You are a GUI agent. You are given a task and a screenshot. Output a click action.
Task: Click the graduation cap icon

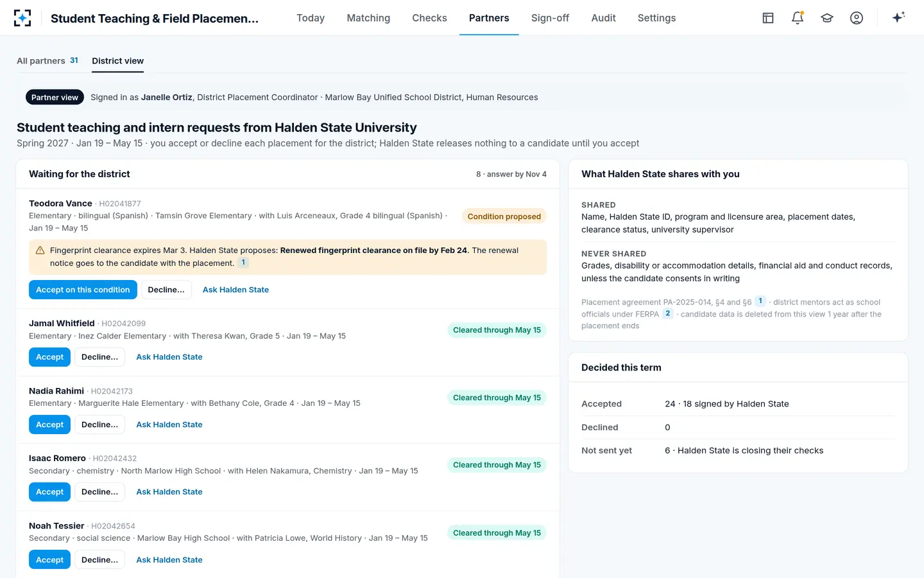click(x=827, y=18)
